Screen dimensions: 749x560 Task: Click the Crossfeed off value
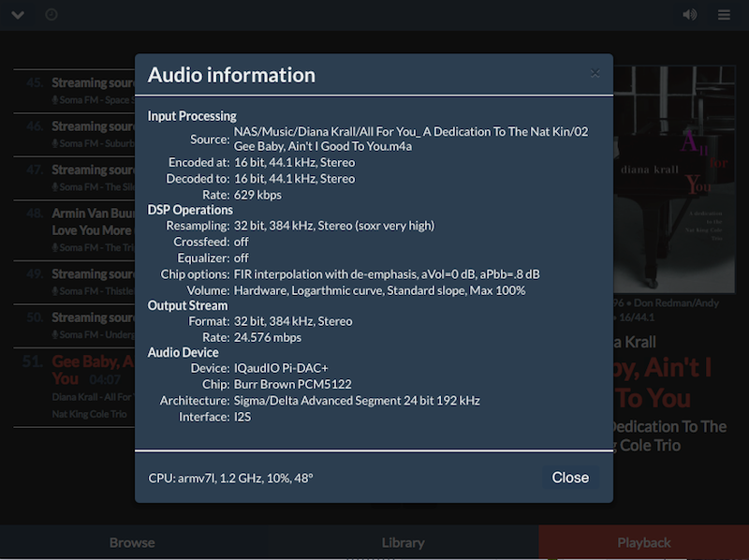[242, 242]
